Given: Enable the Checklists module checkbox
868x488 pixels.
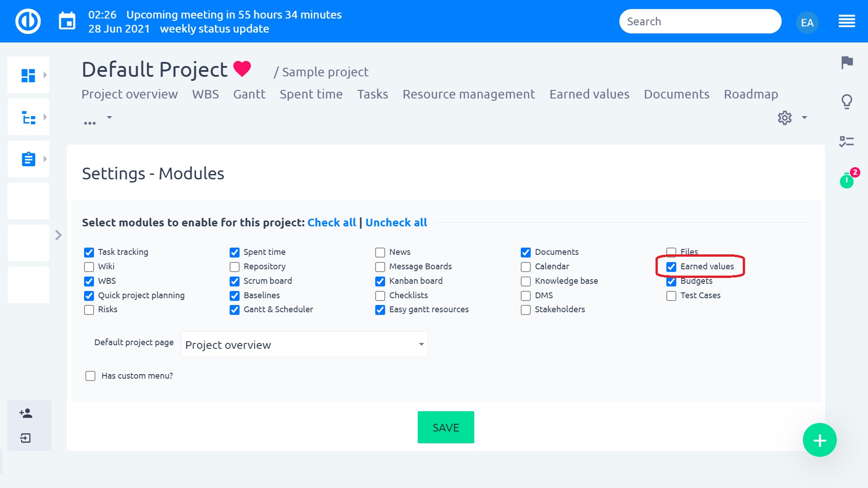Looking at the screenshot, I should click(x=380, y=296).
